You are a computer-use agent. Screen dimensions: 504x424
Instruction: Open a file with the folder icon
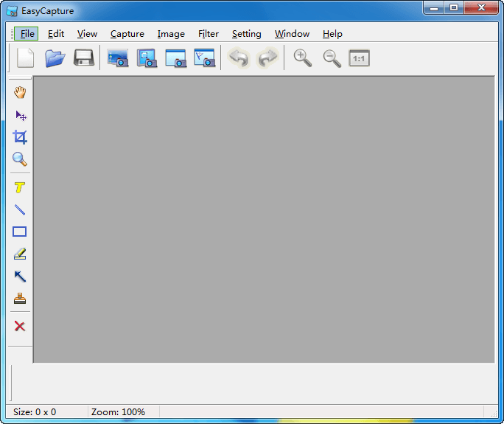55,58
